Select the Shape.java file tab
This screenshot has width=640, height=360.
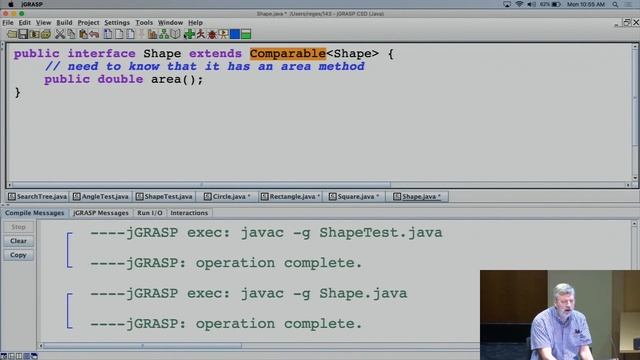coord(417,197)
